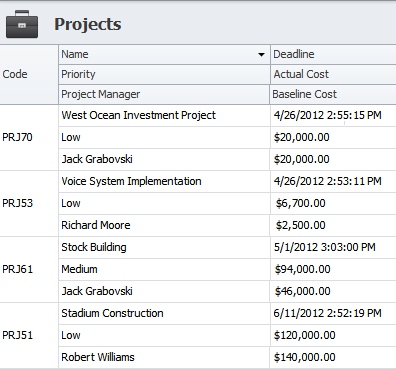Image resolution: width=396 pixels, height=369 pixels.
Task: Select the PRJ53 code cell
Action: (29, 203)
